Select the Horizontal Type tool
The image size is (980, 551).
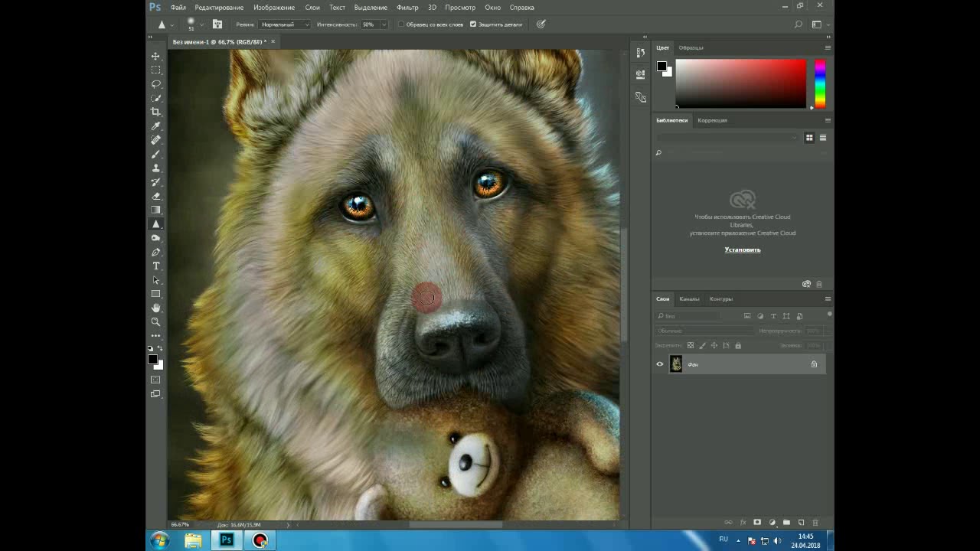point(155,266)
